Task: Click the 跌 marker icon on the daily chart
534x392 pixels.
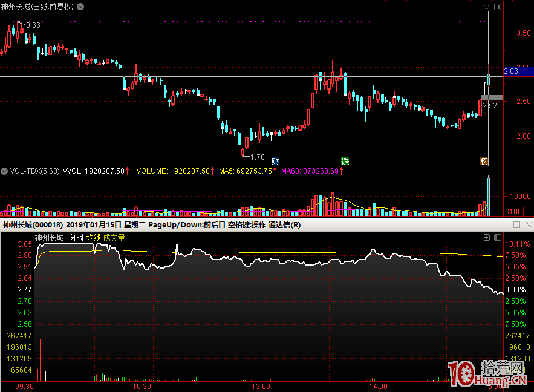Action: tap(345, 161)
